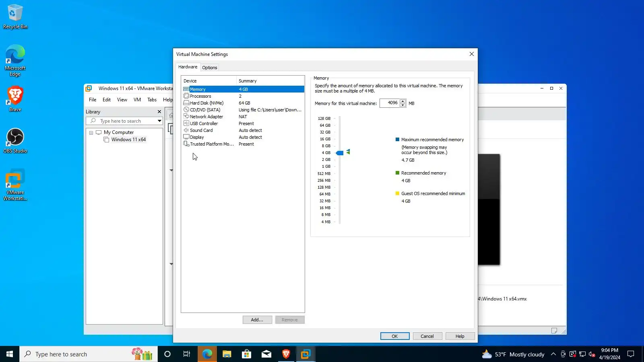Screen dimensions: 644x362
Task: Open the Brave desktop shortcut
Action: (15, 99)
